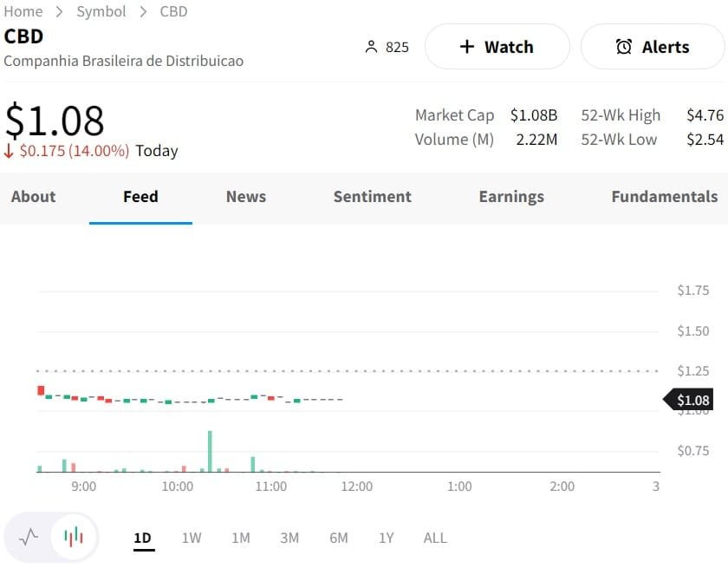This screenshot has width=728, height=568.
Task: Open Symbol breadcrumb link
Action: click(101, 11)
